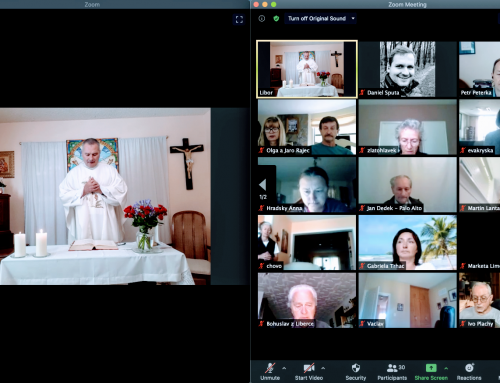Click muted mic icon on chovo
The width and height of the screenshot is (500, 383).
[262, 266]
